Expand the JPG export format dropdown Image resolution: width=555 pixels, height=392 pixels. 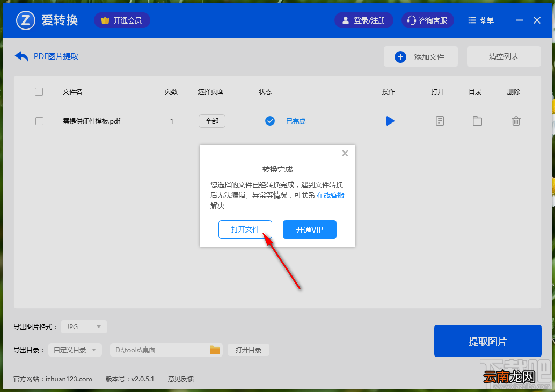(84, 326)
